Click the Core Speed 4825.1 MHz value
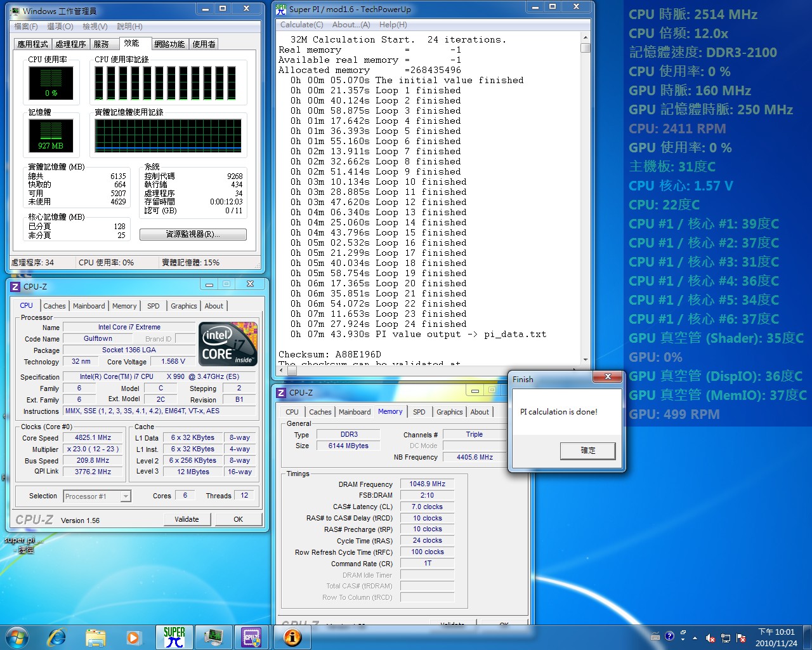Viewport: 812px width, 650px height. click(93, 438)
